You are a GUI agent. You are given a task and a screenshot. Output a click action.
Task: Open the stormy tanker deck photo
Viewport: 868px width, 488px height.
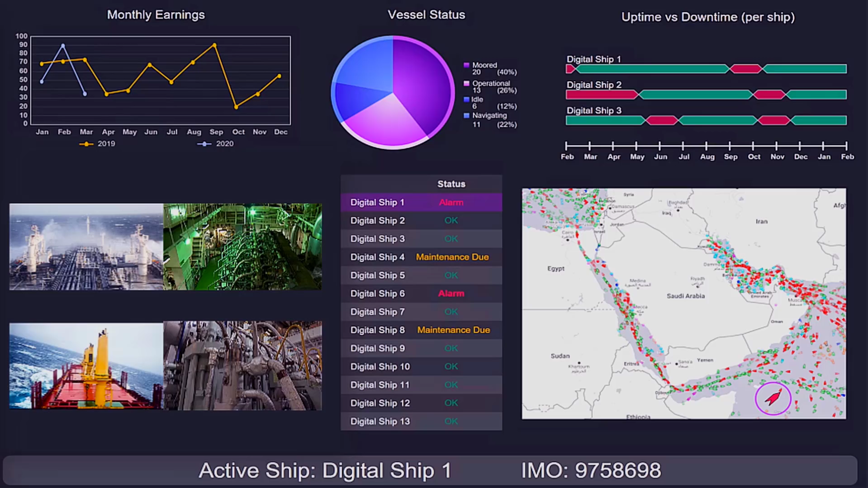click(x=86, y=246)
